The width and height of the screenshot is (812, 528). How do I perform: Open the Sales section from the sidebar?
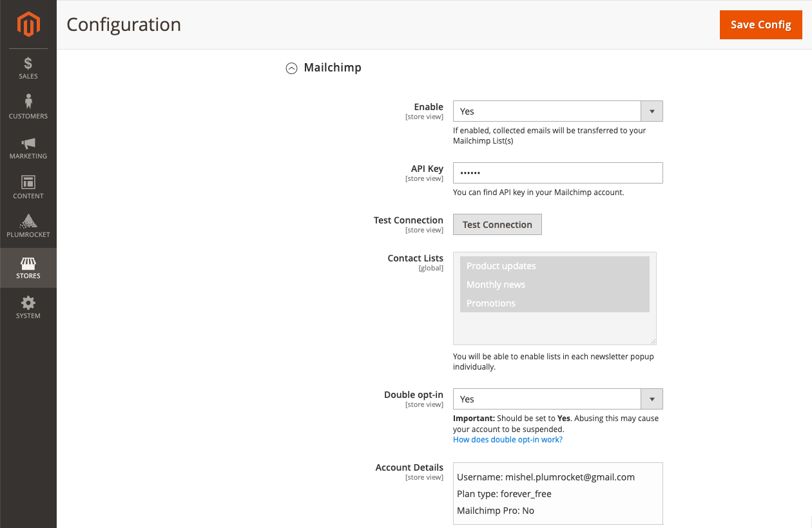tap(28, 68)
